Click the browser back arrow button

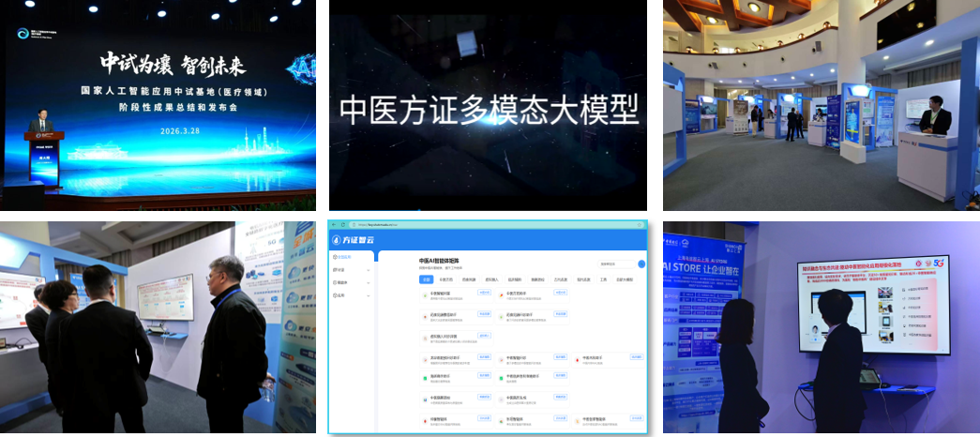332,225
